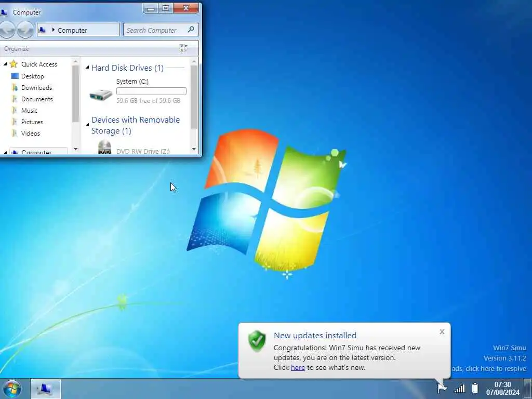Viewport: 532px width, 399px height.
Task: Minimize the Computer window
Action: (151, 8)
